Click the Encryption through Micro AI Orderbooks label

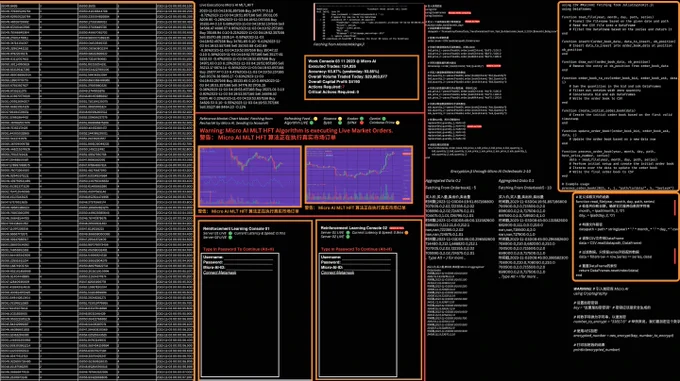[x=490, y=171]
